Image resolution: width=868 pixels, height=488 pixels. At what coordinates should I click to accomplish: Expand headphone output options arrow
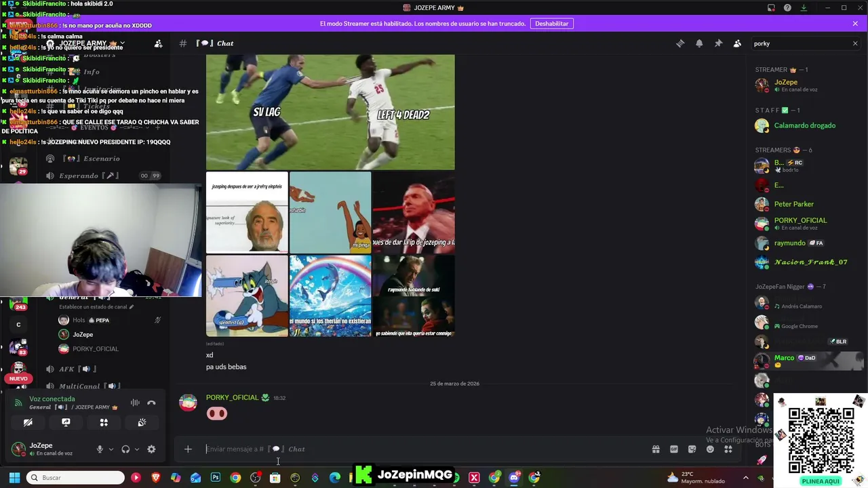tap(137, 449)
